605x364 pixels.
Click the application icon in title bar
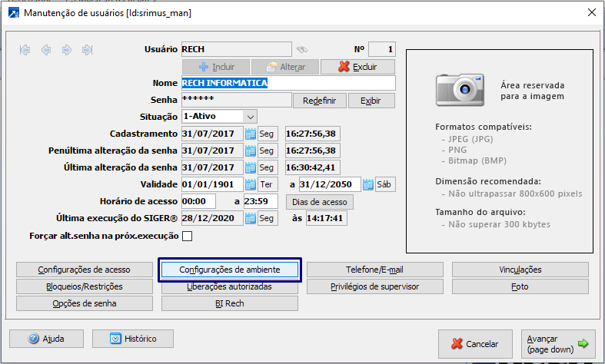click(x=14, y=13)
